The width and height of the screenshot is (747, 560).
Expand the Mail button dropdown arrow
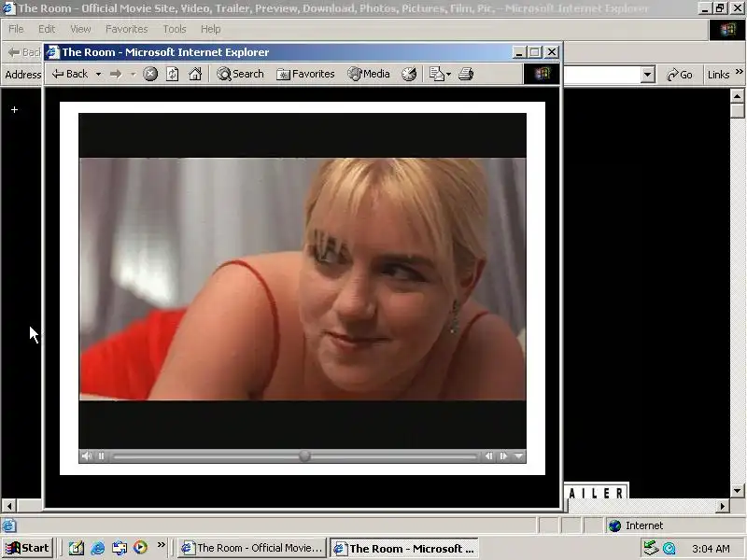(448, 74)
